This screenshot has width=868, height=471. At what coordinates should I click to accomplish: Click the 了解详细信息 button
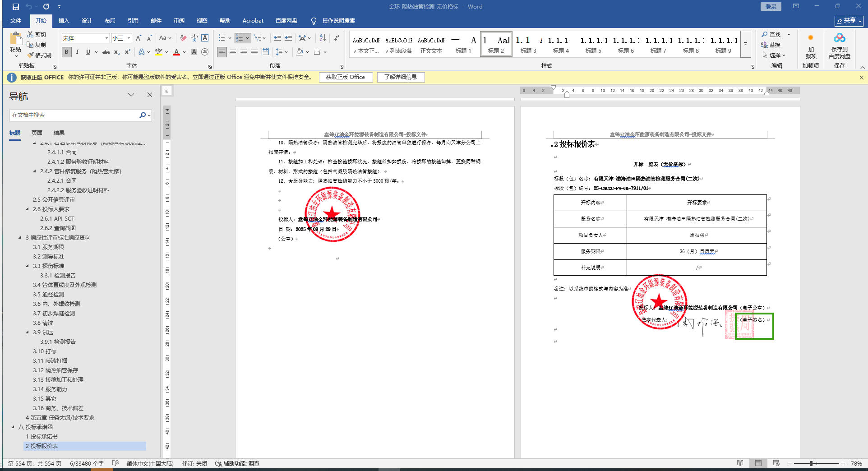pos(401,77)
